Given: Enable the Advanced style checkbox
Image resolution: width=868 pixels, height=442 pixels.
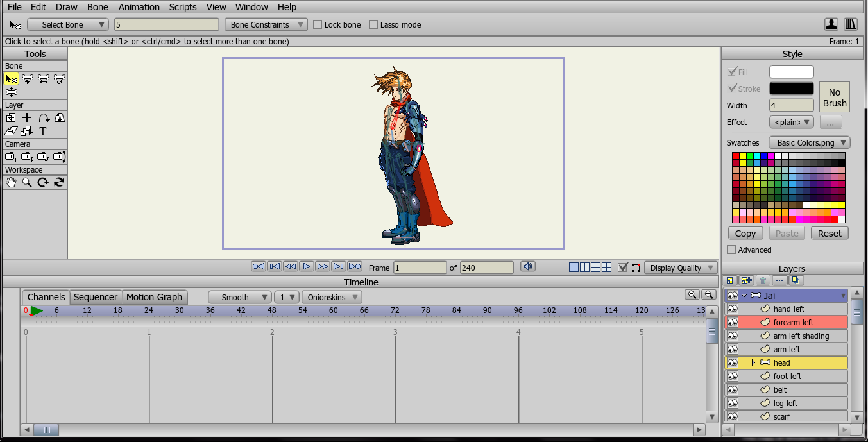Looking at the screenshot, I should pos(731,250).
